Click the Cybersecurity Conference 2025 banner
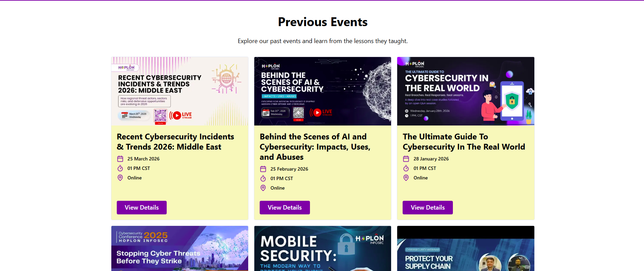This screenshot has width=644, height=271. click(x=180, y=249)
